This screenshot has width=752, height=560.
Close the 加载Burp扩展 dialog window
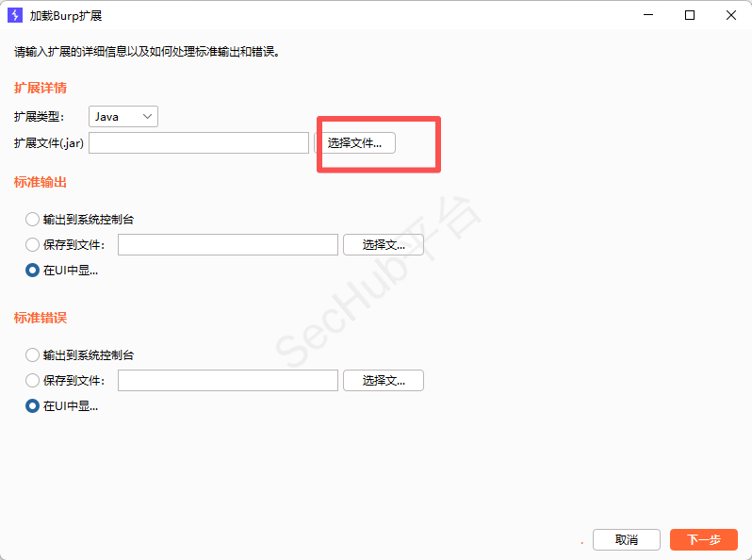731,15
